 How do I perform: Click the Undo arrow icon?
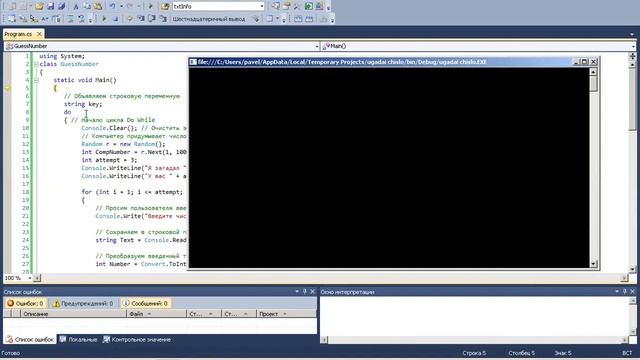[112, 6]
